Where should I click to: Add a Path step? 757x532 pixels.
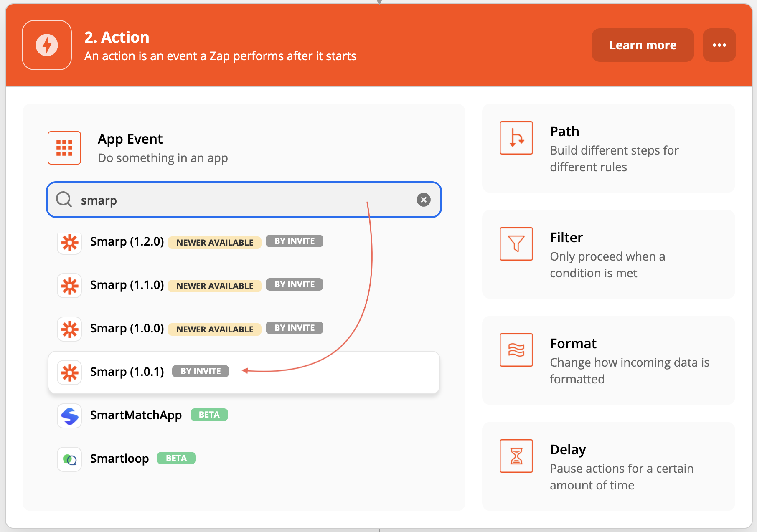coord(608,148)
